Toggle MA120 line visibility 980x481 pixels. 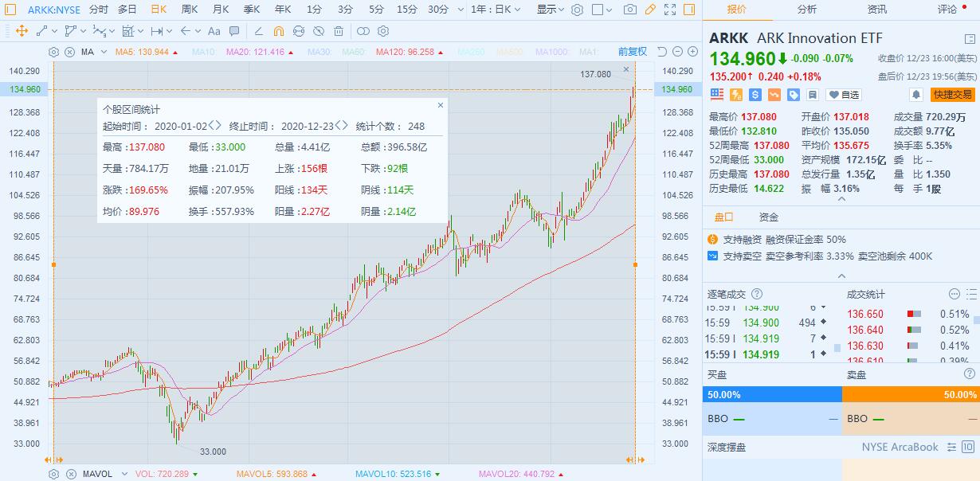click(x=410, y=52)
